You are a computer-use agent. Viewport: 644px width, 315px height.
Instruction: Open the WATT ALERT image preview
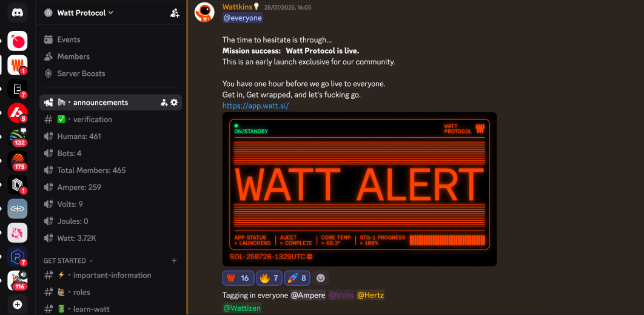(x=360, y=189)
